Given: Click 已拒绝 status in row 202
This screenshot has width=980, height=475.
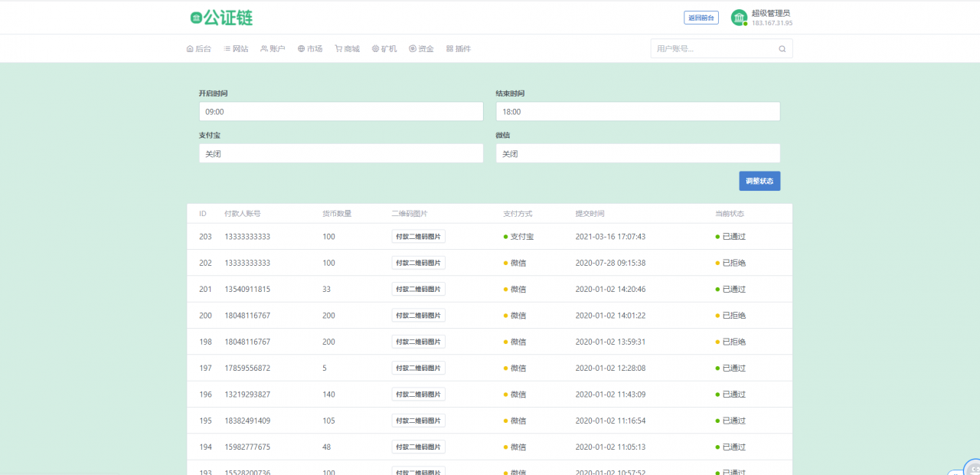Looking at the screenshot, I should tap(730, 263).
